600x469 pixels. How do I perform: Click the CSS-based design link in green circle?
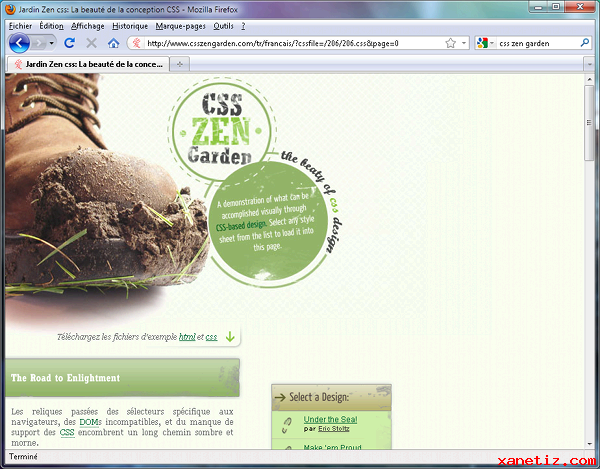coord(241,225)
